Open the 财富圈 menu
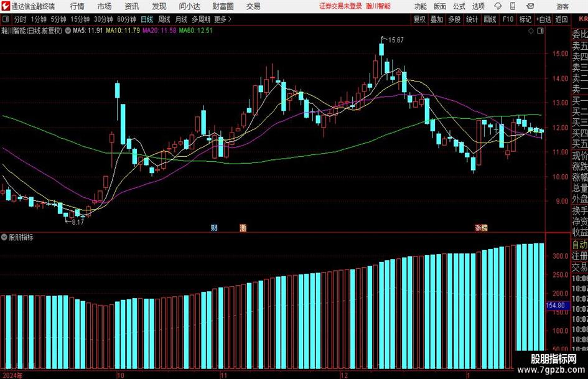 [x=223, y=6]
